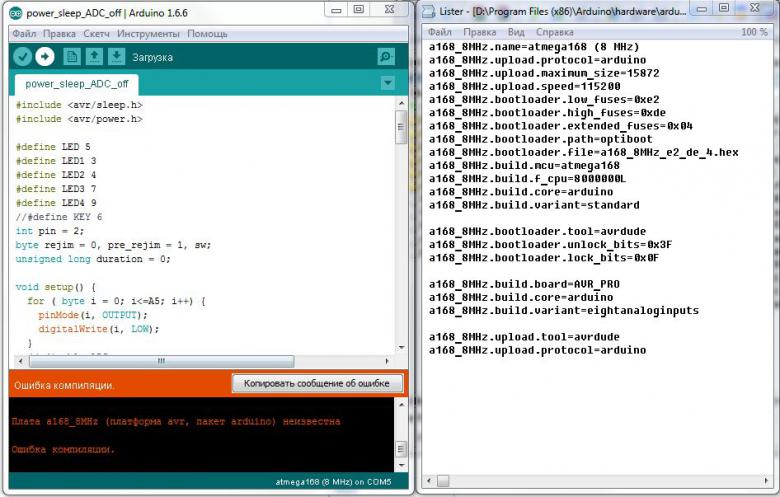The height and width of the screenshot is (497, 780).
Task: Click code editor scroll up arrow
Action: [x=401, y=103]
